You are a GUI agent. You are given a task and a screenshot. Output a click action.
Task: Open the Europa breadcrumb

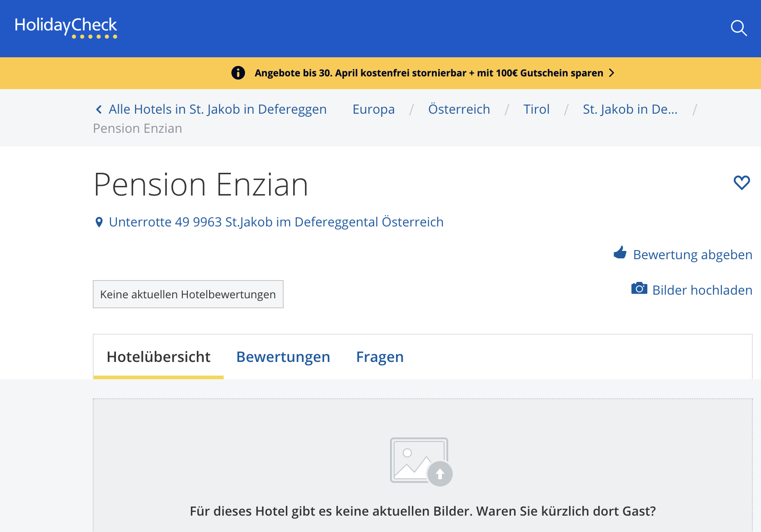[x=374, y=109]
